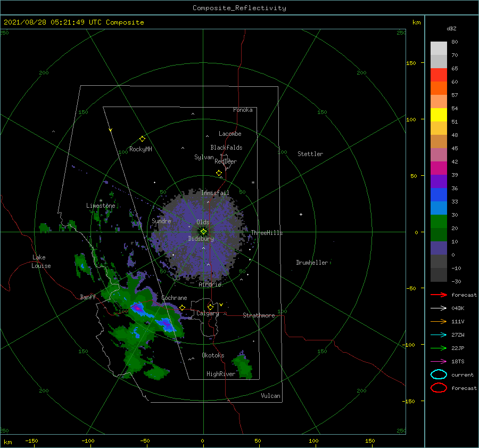Click the Limestone label
Image resolution: width=479 pixels, height=448 pixels.
[x=101, y=206]
